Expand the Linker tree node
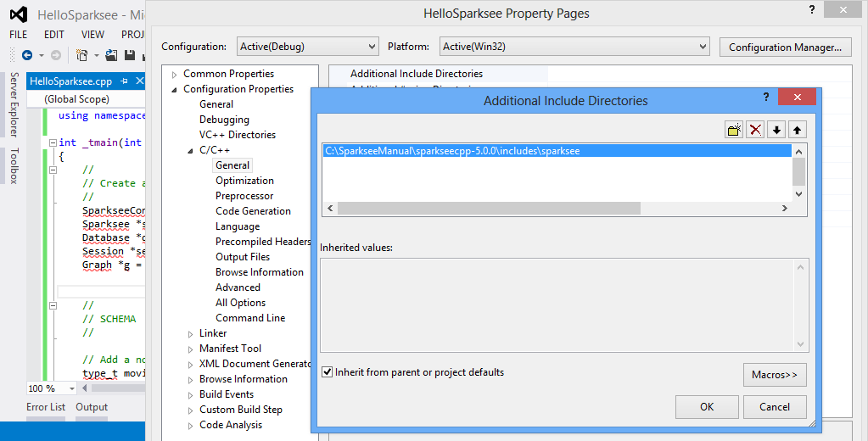 coord(190,333)
